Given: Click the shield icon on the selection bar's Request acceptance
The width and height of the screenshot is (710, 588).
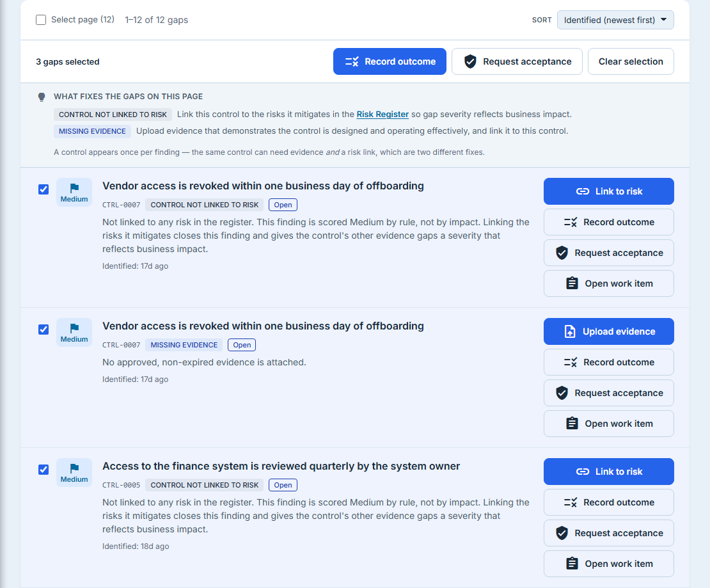Looking at the screenshot, I should coord(471,61).
